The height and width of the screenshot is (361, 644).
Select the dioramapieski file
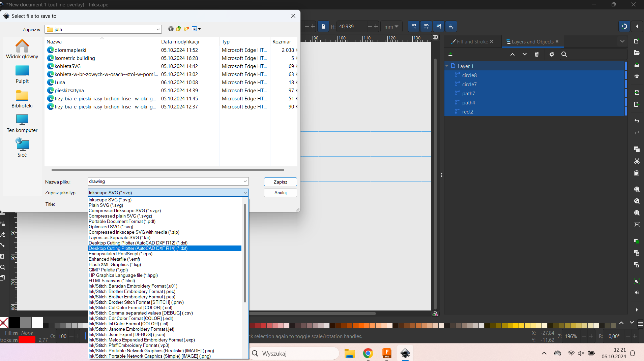70,50
